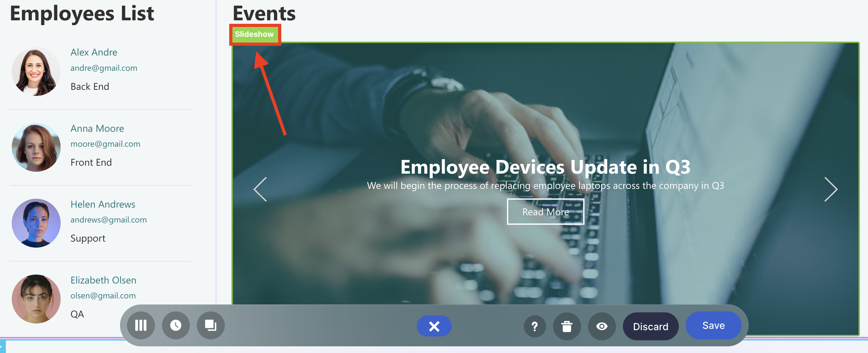Click the Discard button
The width and height of the screenshot is (868, 353).
(650, 326)
